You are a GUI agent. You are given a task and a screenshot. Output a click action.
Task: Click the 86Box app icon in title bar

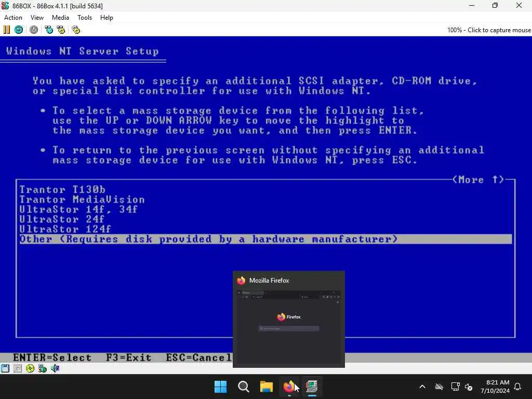click(5, 6)
